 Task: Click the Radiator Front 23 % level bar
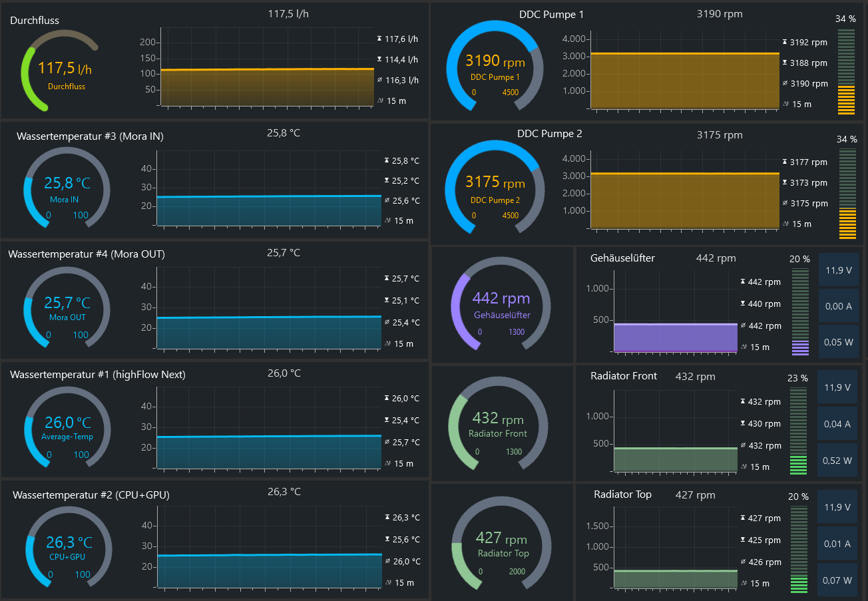pyautogui.click(x=799, y=431)
